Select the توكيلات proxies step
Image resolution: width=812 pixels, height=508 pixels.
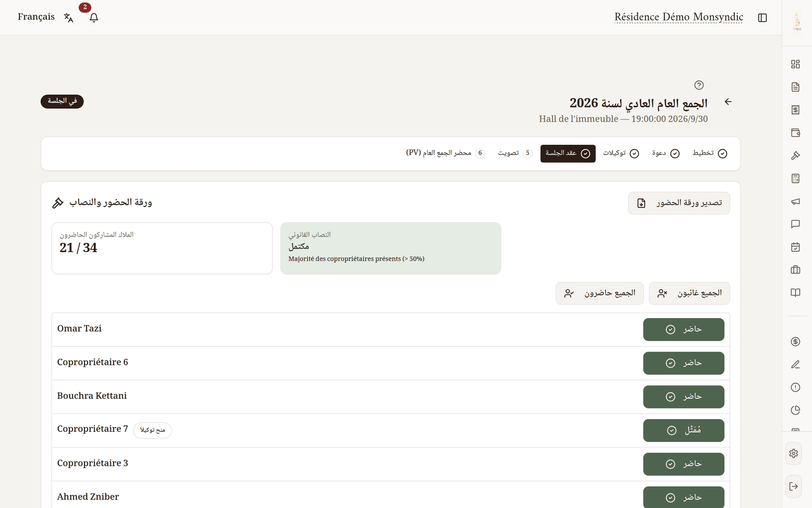[621, 153]
